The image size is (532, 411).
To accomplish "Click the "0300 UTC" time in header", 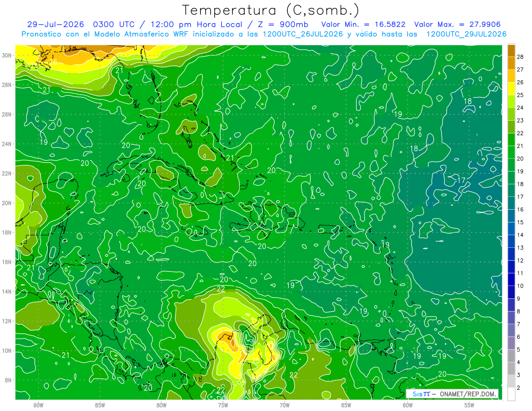I will pos(113,24).
